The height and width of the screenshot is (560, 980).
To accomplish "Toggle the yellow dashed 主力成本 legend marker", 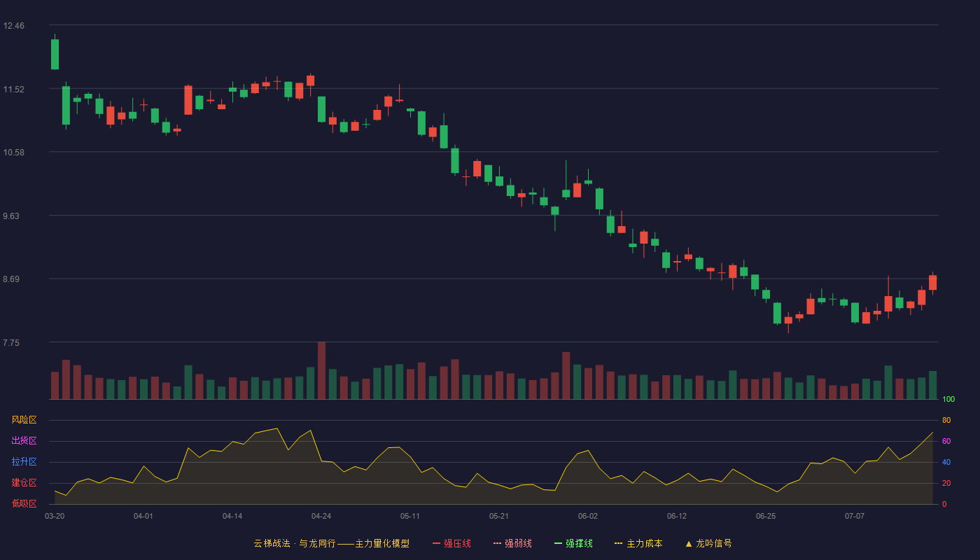I will point(618,543).
